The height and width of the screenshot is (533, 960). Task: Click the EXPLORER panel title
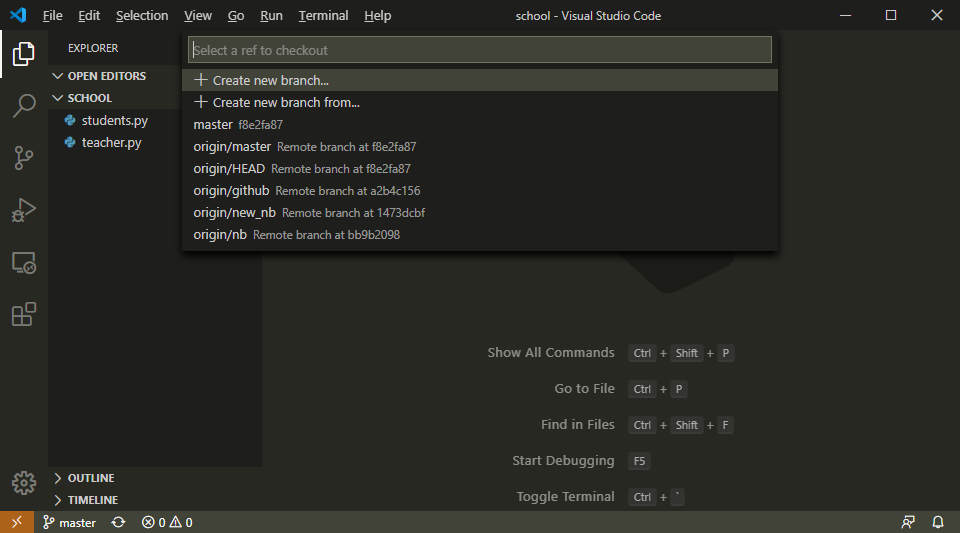point(93,48)
